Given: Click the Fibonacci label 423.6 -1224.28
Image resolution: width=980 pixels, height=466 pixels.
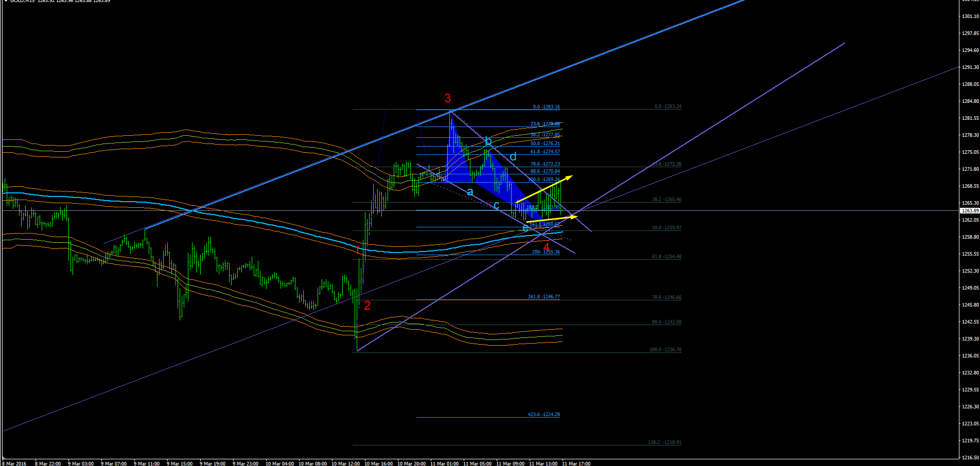Looking at the screenshot, I should tap(544, 414).
